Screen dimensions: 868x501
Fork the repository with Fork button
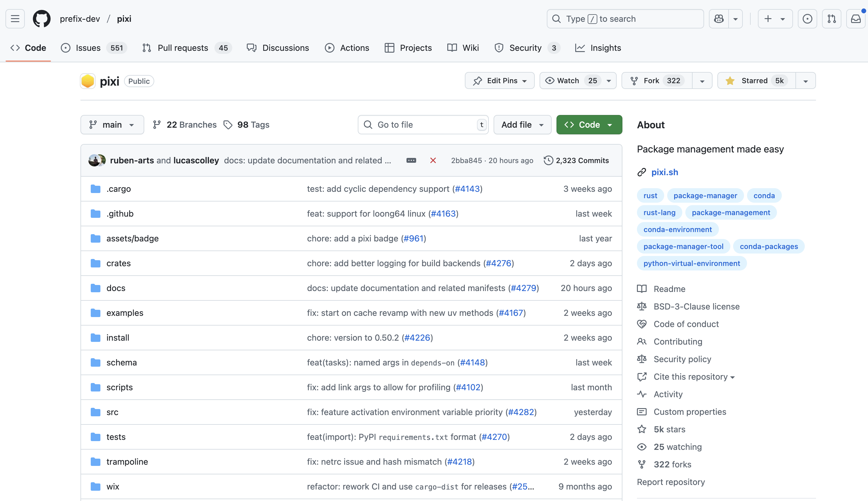click(657, 80)
